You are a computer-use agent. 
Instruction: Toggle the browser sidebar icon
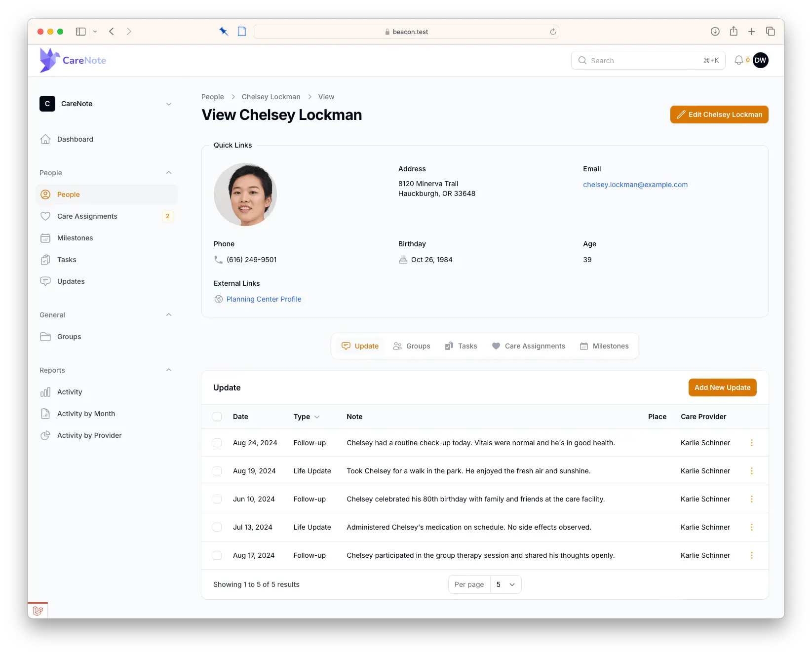point(81,32)
